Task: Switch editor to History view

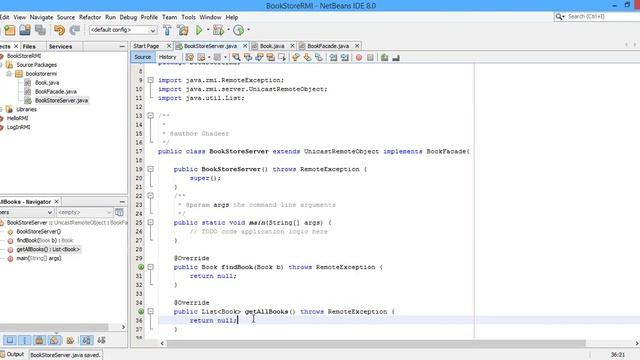Action: click(167, 57)
